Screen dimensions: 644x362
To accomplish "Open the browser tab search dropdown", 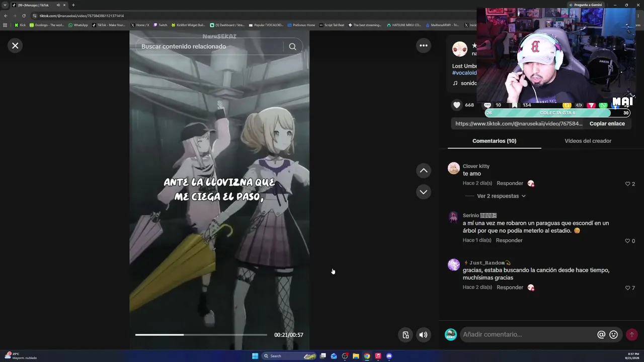I will point(5,5).
